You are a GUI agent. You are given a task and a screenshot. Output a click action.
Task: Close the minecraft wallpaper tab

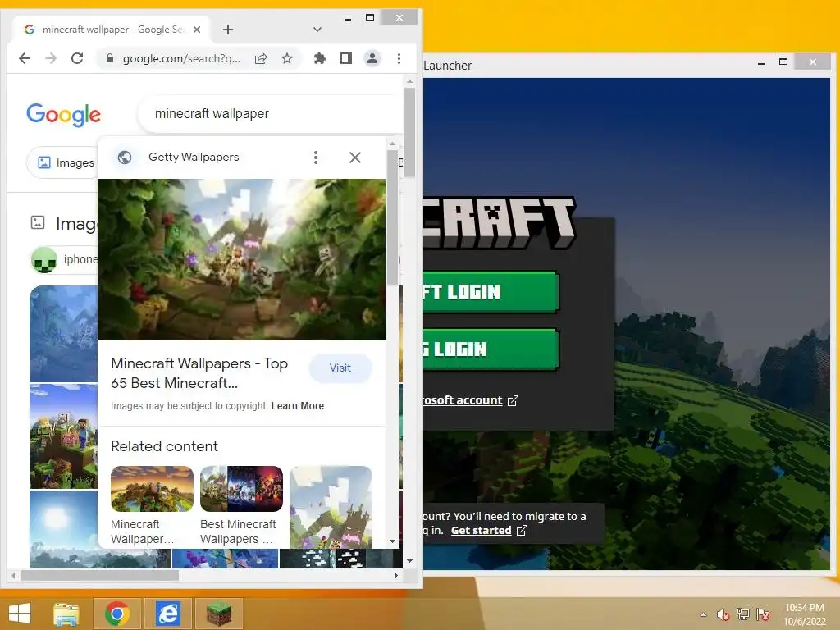click(x=197, y=30)
